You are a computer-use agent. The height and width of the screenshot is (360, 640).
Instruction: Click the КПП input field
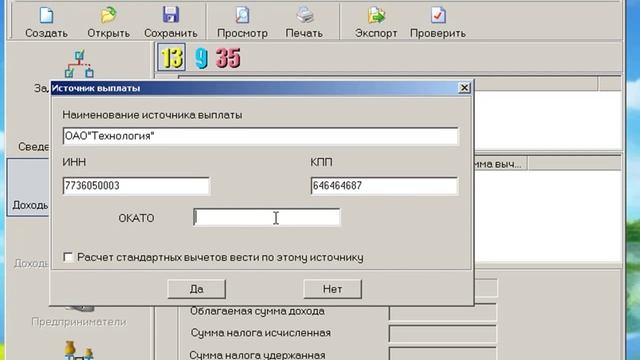click(x=384, y=186)
